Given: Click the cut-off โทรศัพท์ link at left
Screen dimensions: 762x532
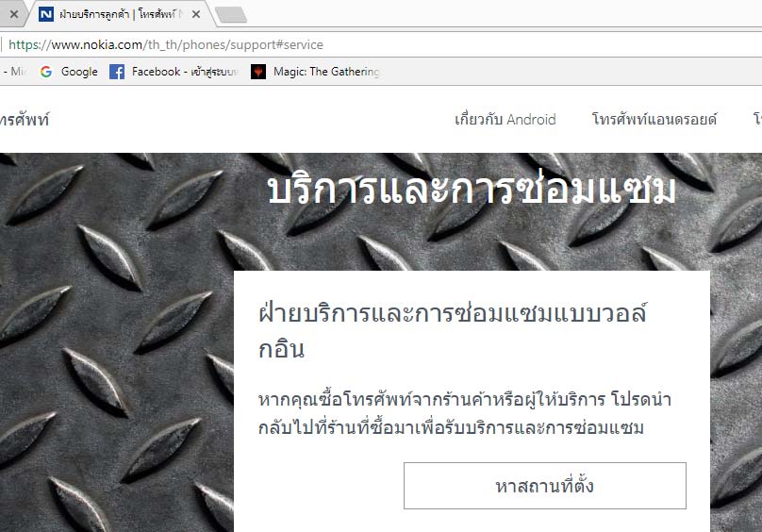Looking at the screenshot, I should tap(25, 120).
